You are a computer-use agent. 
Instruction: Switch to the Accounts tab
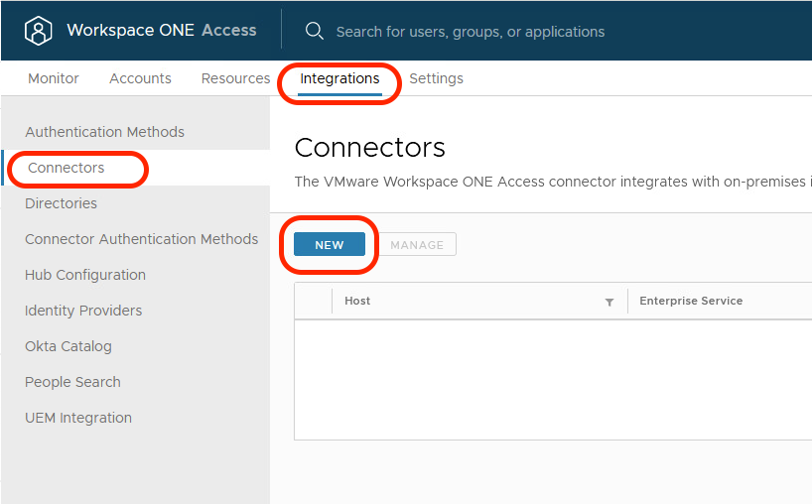point(140,78)
